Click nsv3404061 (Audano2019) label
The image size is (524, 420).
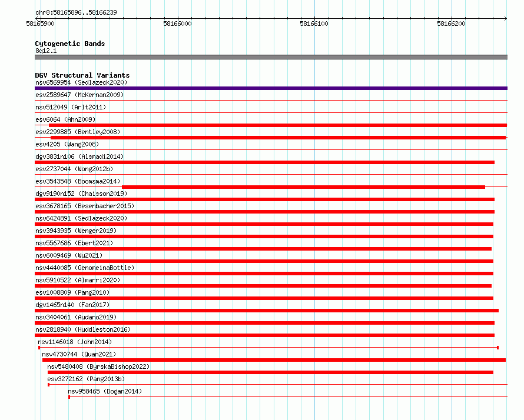(x=76, y=317)
